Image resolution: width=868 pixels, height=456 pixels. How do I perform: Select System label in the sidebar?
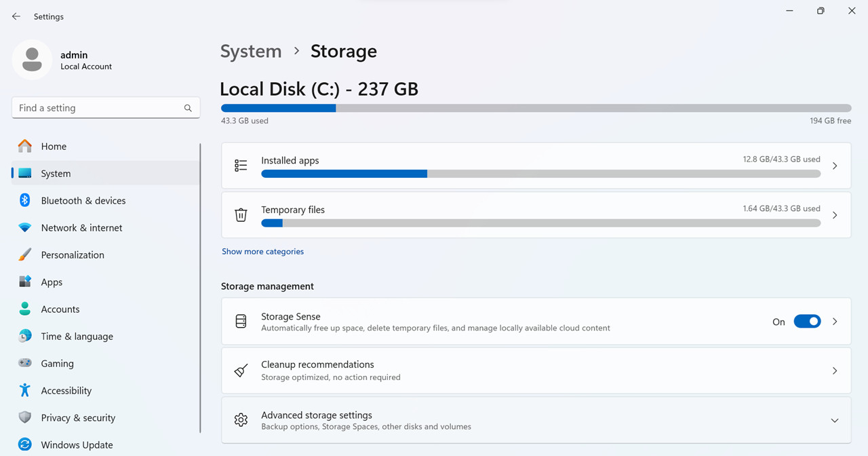click(56, 173)
